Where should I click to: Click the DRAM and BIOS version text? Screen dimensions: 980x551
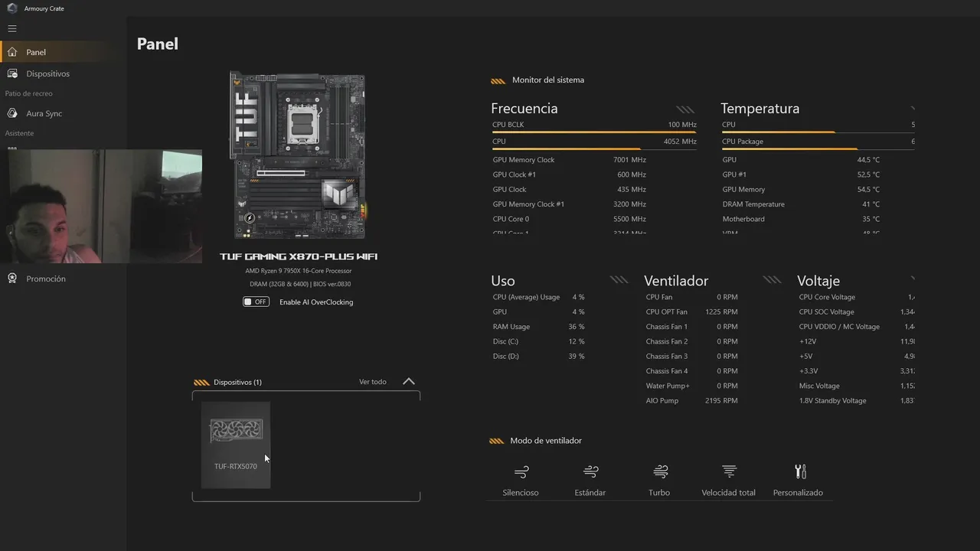coord(300,284)
